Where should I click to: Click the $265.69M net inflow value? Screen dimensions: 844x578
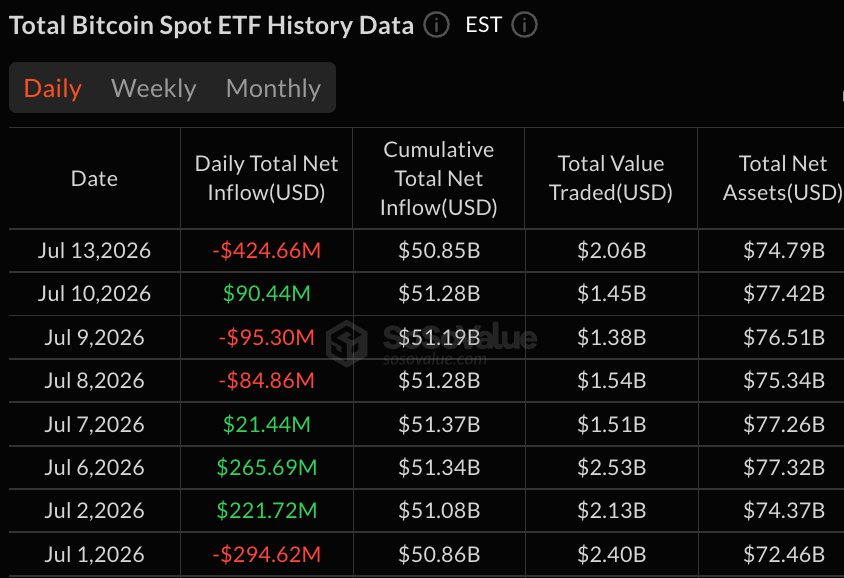(266, 468)
